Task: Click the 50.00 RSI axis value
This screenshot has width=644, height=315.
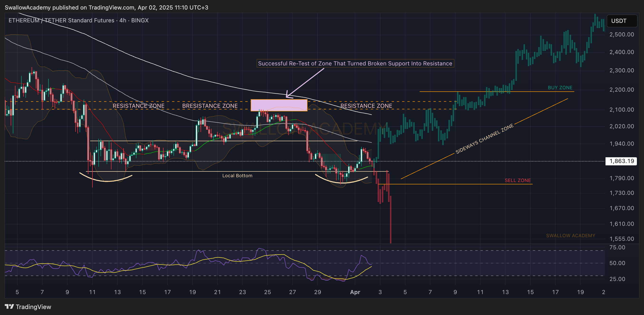Action: pyautogui.click(x=617, y=263)
